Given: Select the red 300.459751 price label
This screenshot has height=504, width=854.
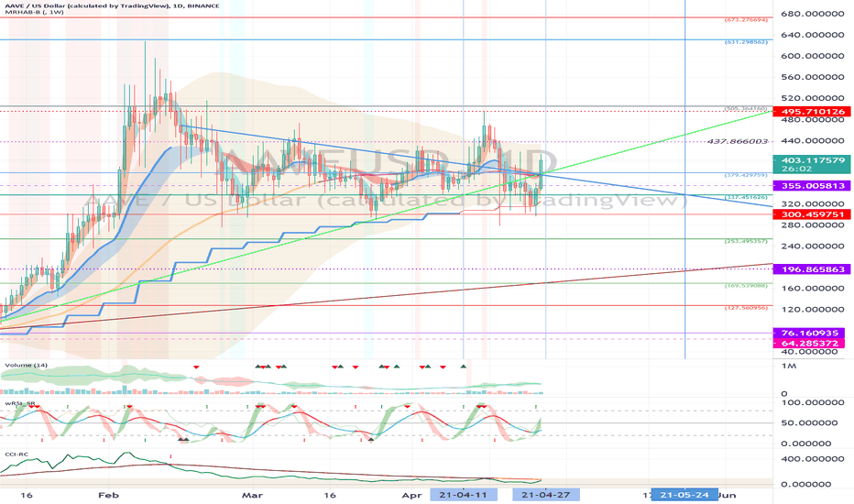Looking at the screenshot, I should [x=811, y=214].
